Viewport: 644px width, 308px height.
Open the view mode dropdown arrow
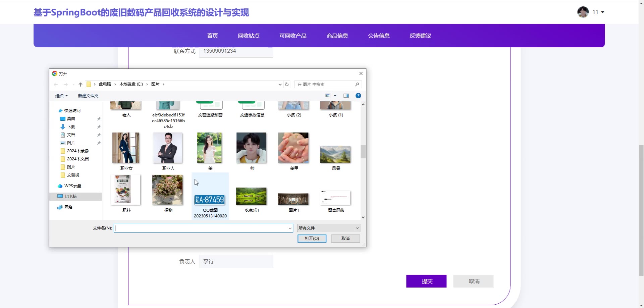coord(335,96)
